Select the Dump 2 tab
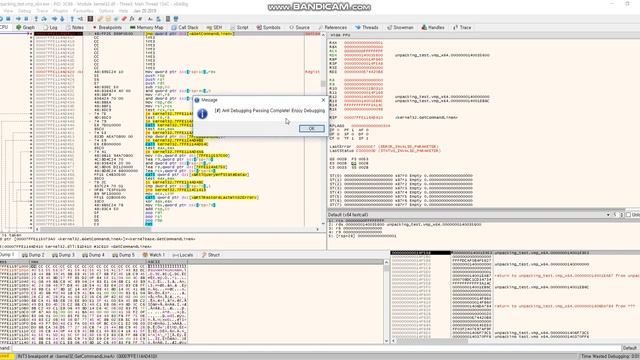 [33, 255]
